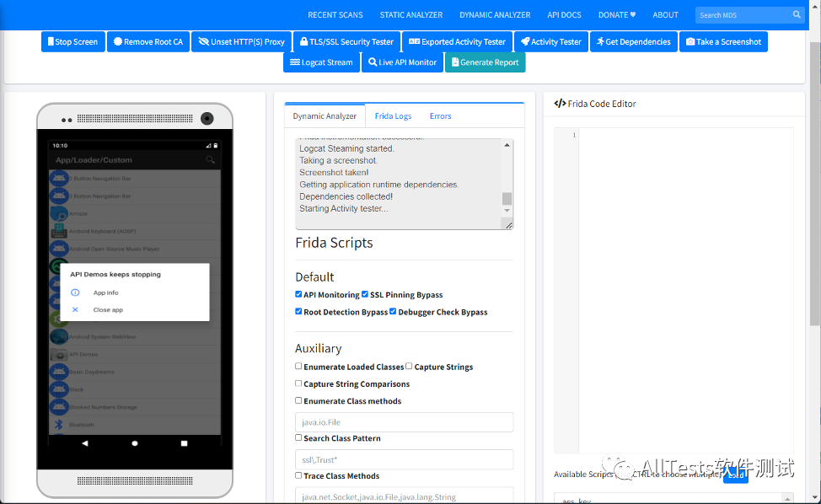Open STATIC ANALYZER in the navbar
The width and height of the screenshot is (821, 504).
pyautogui.click(x=411, y=15)
